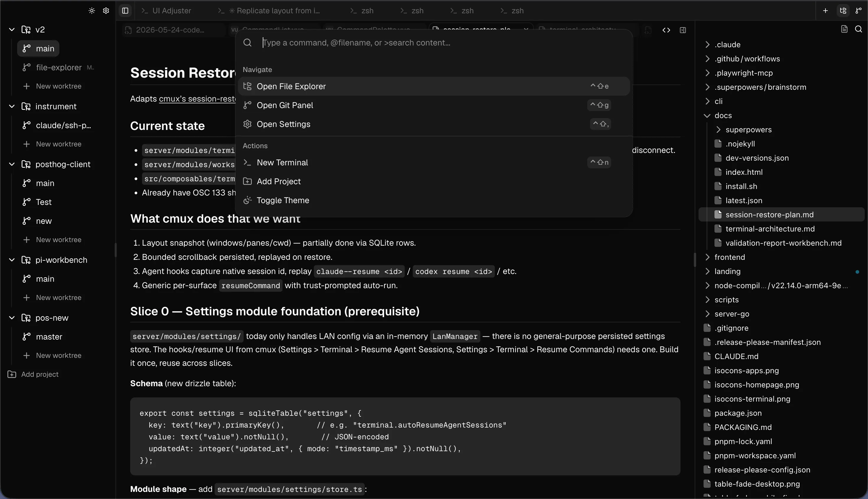Choose Open Settings command
The height and width of the screenshot is (499, 868).
tap(434, 124)
